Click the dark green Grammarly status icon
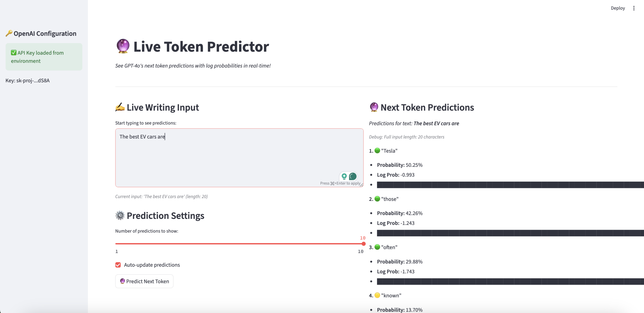 [353, 176]
